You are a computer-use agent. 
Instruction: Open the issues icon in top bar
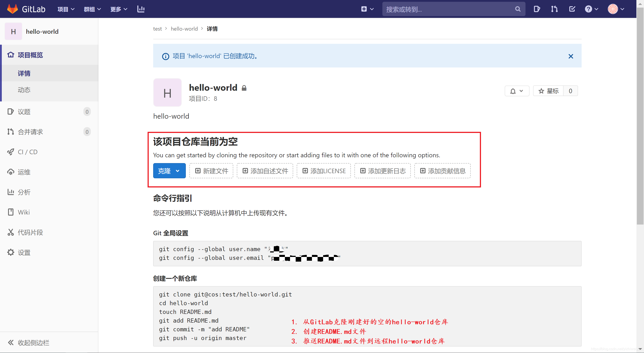click(x=536, y=9)
